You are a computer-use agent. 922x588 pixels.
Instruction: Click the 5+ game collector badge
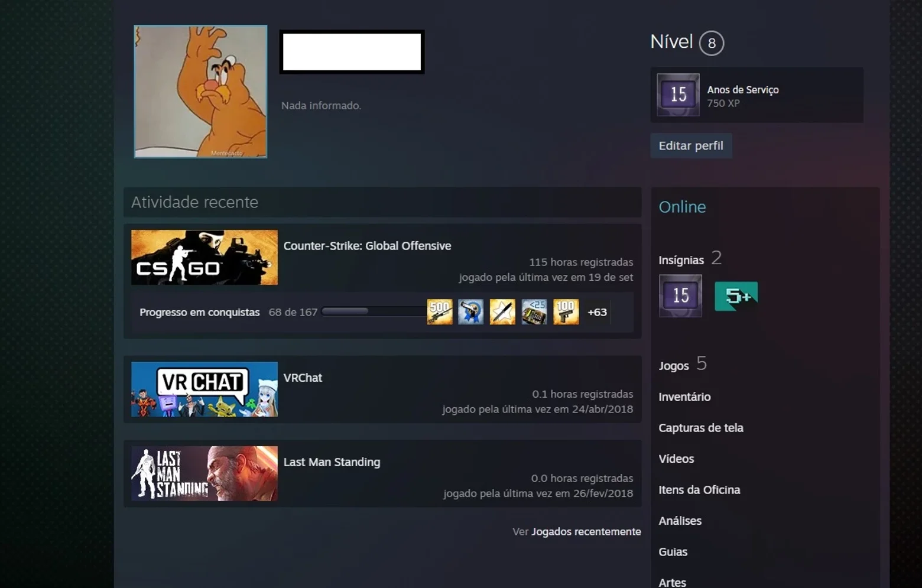pos(736,296)
